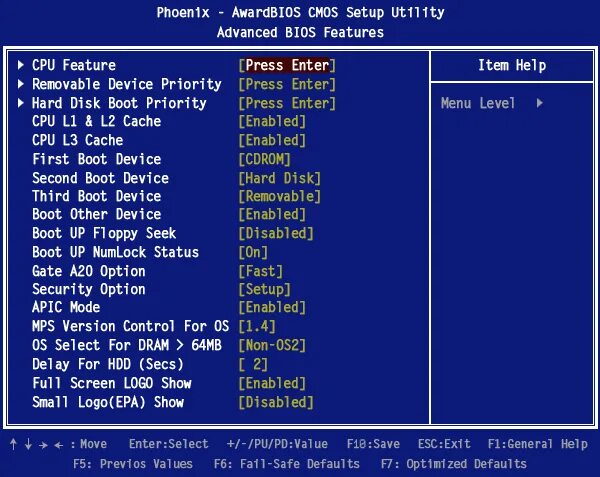
Task: Expand the CPU Feature submenu arrow
Action: coord(21,65)
